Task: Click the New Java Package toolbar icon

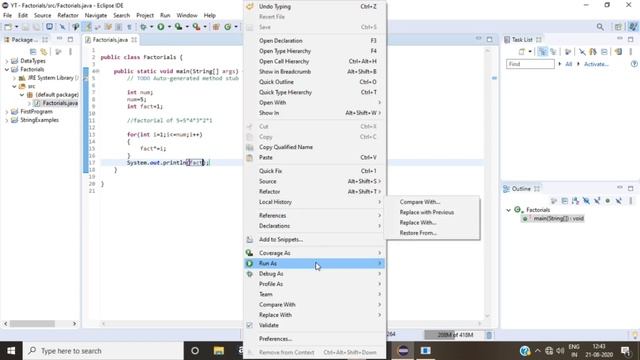Action: (x=216, y=27)
